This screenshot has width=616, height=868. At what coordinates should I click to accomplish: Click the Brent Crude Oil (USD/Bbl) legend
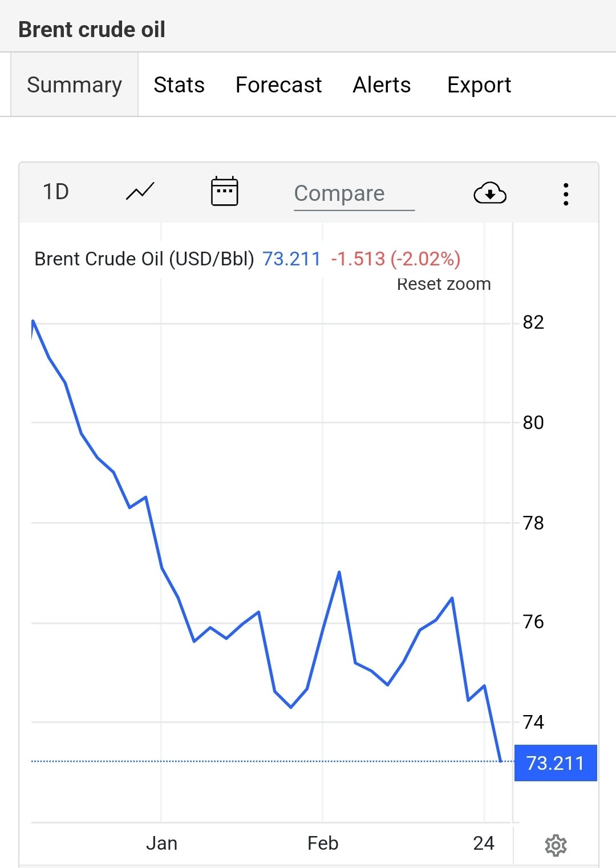pyautogui.click(x=144, y=259)
